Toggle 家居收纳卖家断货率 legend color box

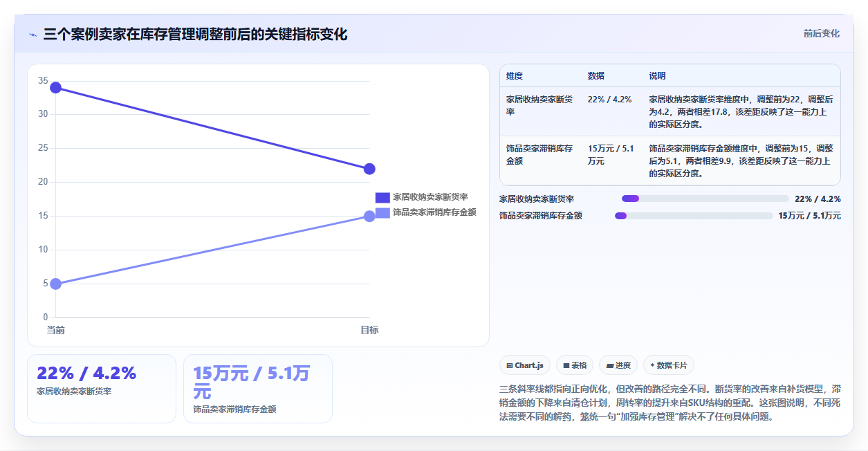pyautogui.click(x=382, y=197)
